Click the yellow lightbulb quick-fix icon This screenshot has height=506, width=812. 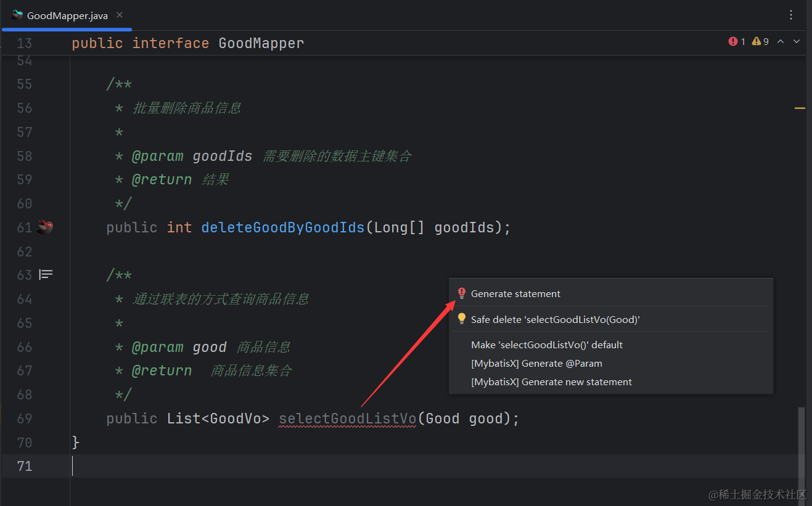click(462, 319)
